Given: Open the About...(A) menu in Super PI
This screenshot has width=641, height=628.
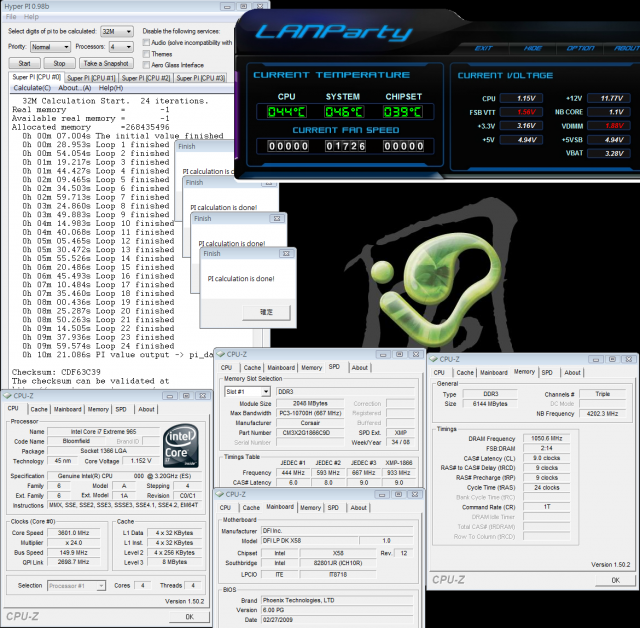Looking at the screenshot, I should coord(74,88).
